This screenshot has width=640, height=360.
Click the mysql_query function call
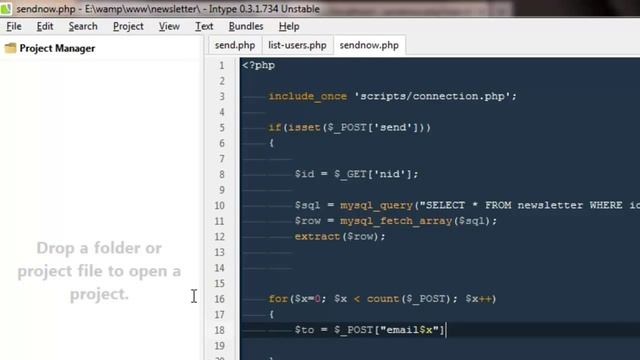(x=377, y=205)
